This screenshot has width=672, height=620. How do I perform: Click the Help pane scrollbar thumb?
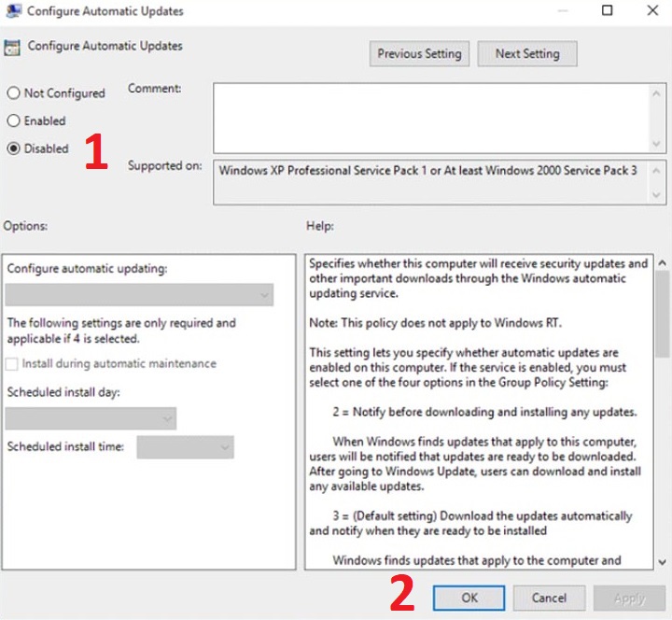[x=662, y=315]
